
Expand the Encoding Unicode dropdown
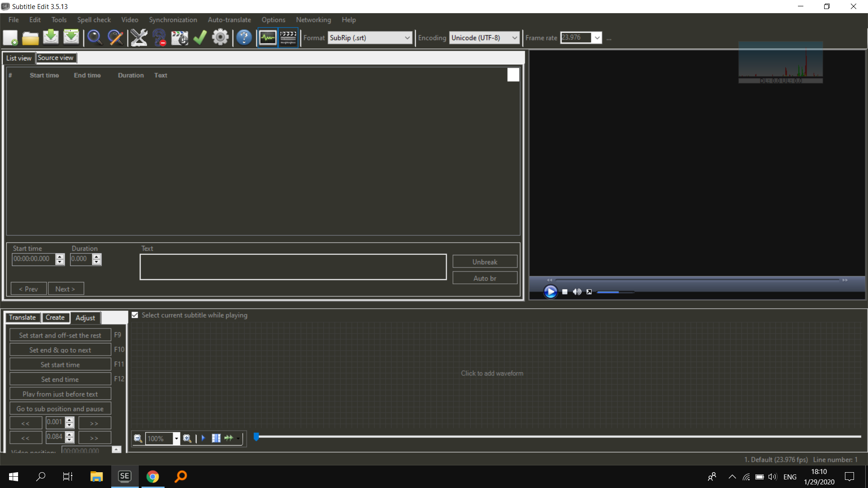(514, 38)
